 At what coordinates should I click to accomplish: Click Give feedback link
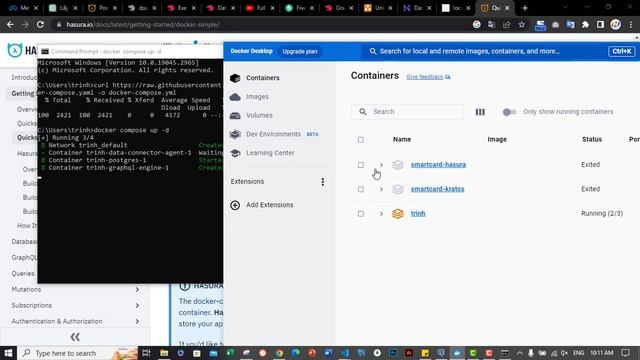pos(424,77)
